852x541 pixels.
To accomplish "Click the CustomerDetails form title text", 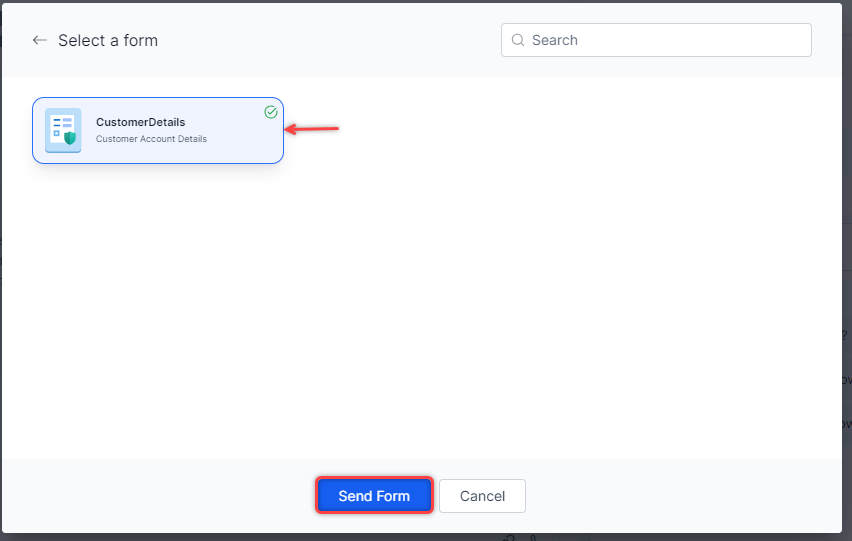I will pyautogui.click(x=140, y=122).
